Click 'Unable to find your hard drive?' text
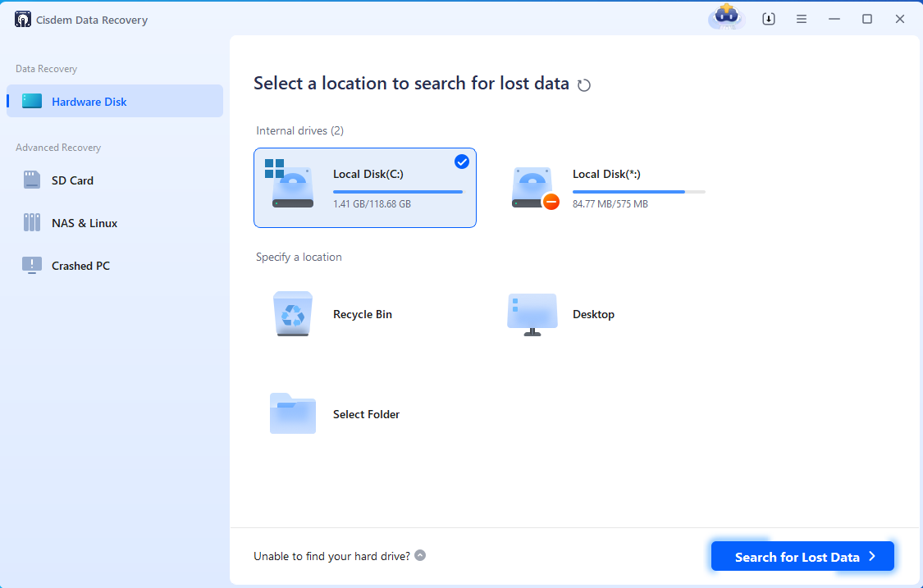Image resolution: width=923 pixels, height=588 pixels. pyautogui.click(x=331, y=556)
